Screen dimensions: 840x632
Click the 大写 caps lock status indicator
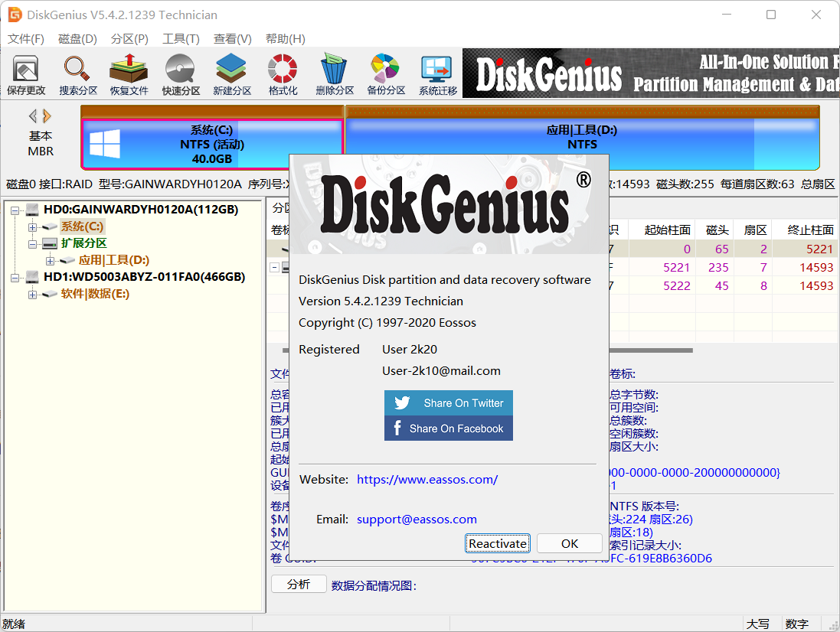757,624
